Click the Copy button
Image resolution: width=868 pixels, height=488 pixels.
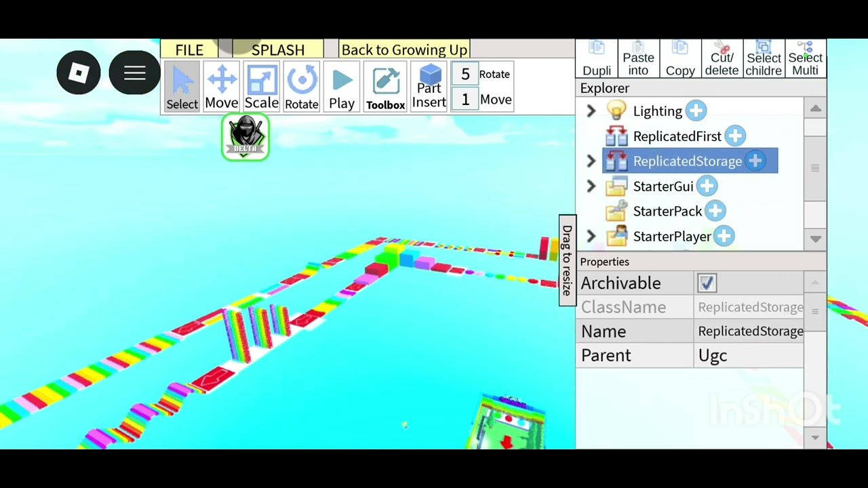[680, 59]
